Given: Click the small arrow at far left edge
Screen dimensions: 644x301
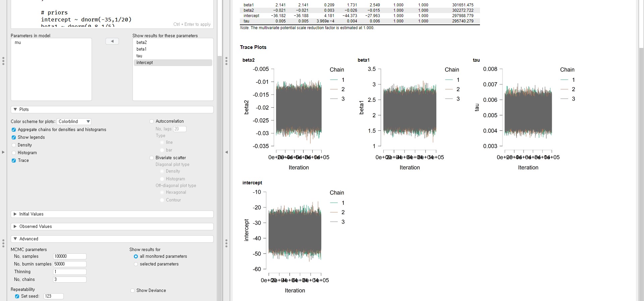Looking at the screenshot, I should [x=3, y=152].
